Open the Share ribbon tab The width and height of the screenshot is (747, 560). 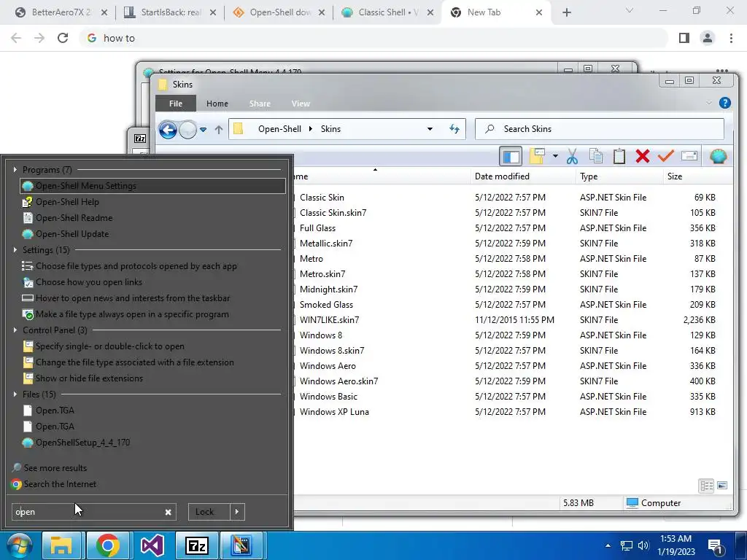tap(260, 104)
